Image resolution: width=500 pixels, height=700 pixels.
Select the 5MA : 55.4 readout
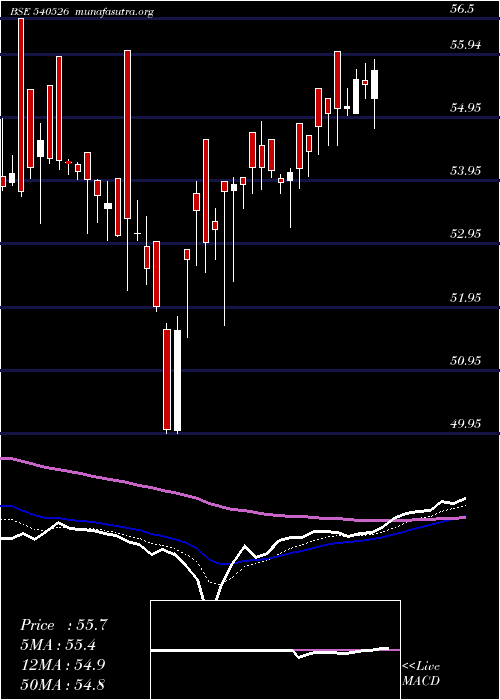pyautogui.click(x=58, y=645)
